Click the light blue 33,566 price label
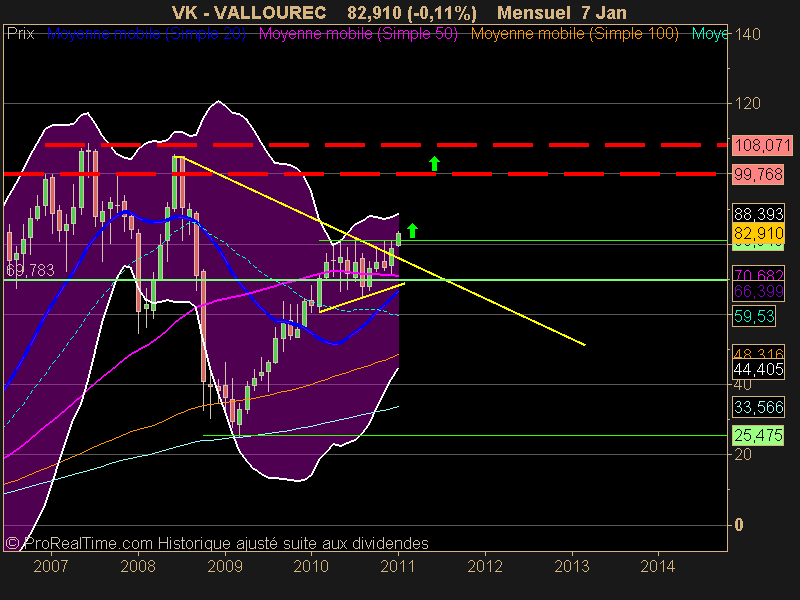The height and width of the screenshot is (600, 800). pyautogui.click(x=758, y=407)
